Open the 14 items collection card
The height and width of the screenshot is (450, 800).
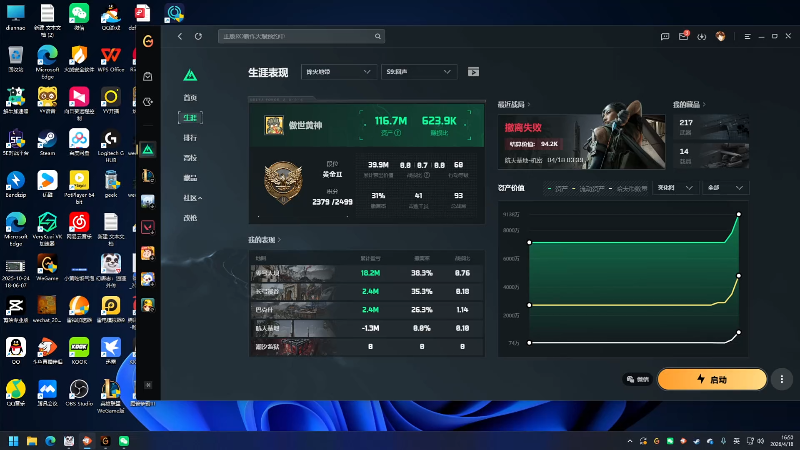click(x=711, y=156)
